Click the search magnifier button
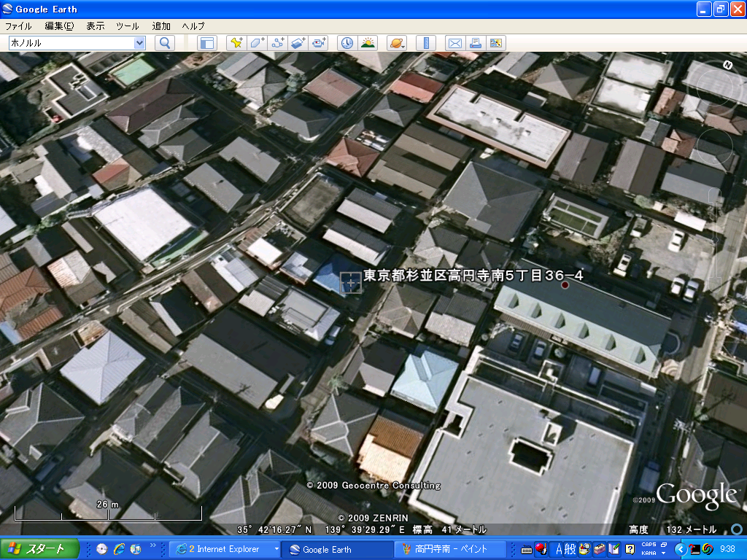Image resolution: width=747 pixels, height=560 pixels. point(165,43)
